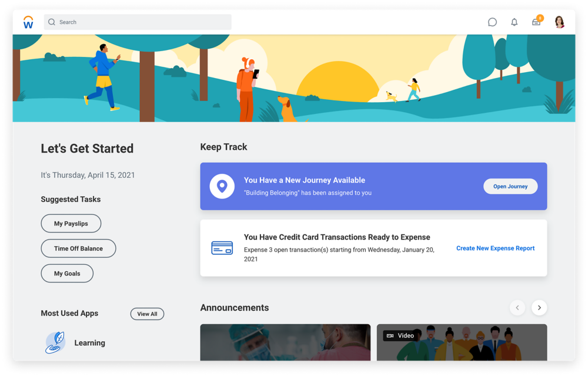Open the user profile avatar menu
The height and width of the screenshot is (377, 588).
(x=559, y=22)
